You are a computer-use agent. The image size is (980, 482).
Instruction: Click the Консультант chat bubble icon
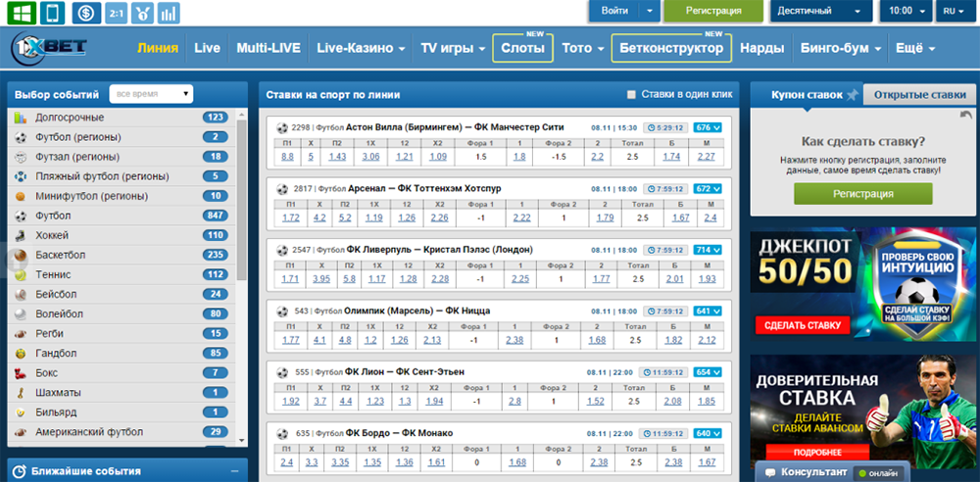coord(770,472)
